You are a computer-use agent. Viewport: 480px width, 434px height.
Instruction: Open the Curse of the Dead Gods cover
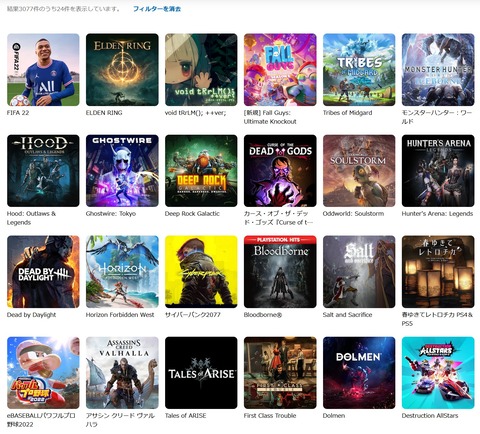point(280,171)
